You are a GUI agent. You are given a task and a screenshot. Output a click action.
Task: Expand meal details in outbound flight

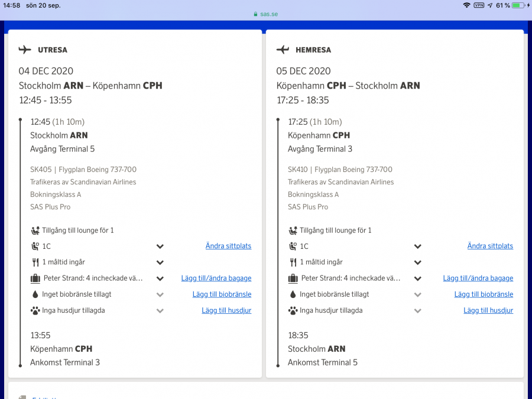(160, 262)
